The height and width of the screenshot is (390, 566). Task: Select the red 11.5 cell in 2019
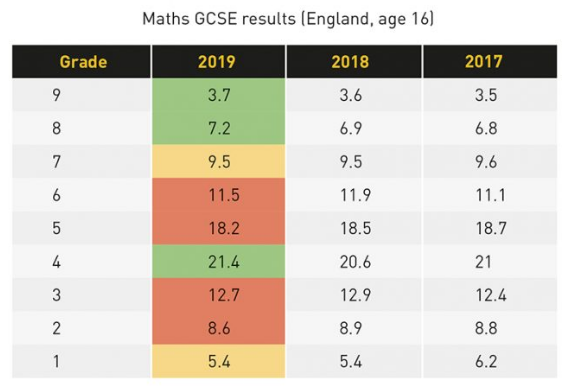pyautogui.click(x=218, y=195)
